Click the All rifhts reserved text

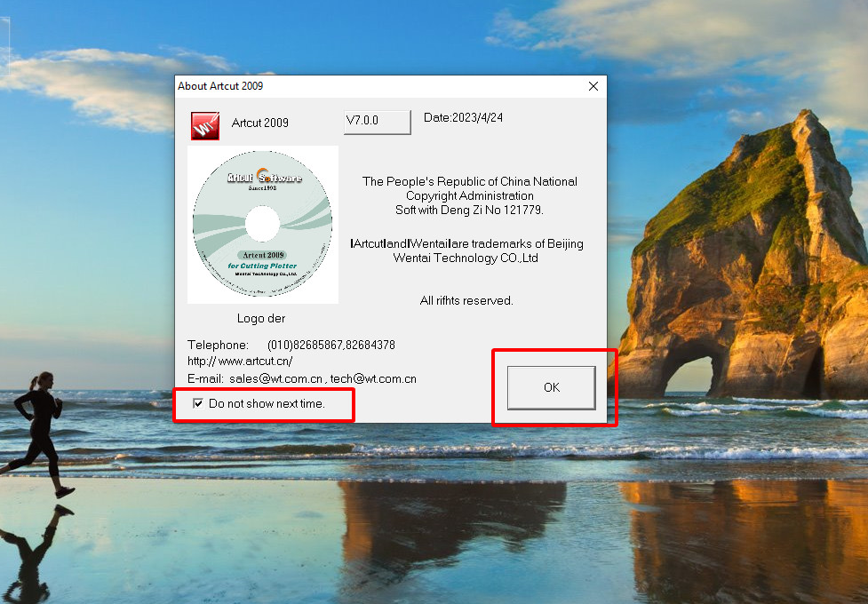tap(466, 300)
